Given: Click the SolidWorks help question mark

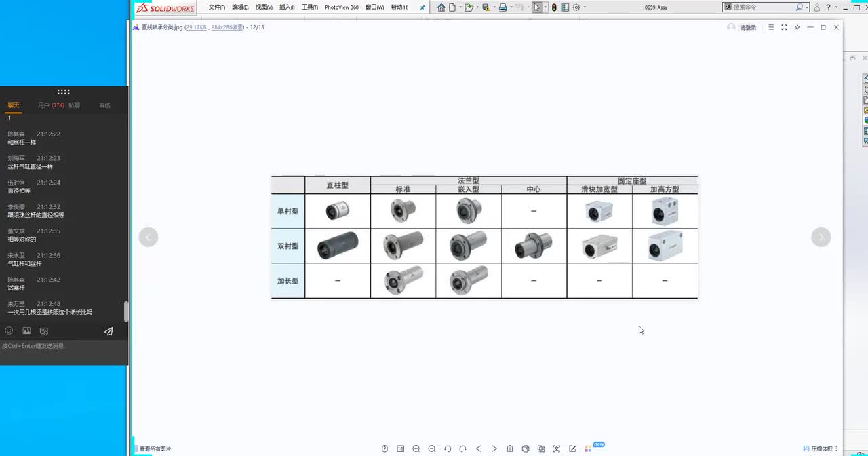Looking at the screenshot, I should pyautogui.click(x=828, y=7).
